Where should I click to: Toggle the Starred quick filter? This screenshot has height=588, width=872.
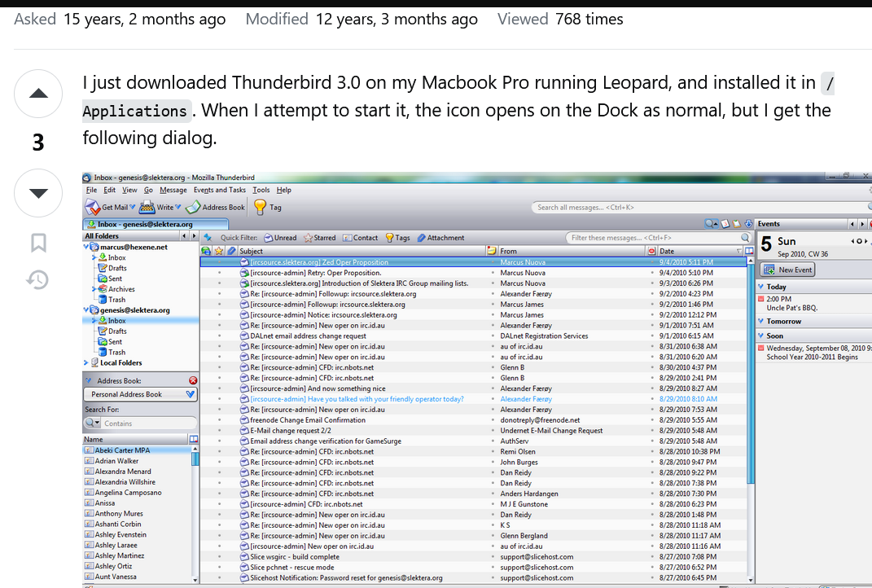[x=319, y=238]
